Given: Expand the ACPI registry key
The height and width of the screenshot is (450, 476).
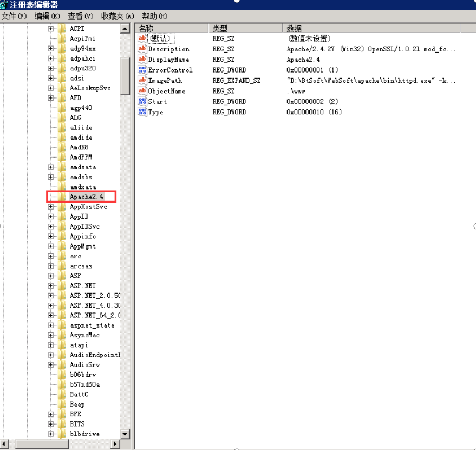Looking at the screenshot, I should point(51,29).
